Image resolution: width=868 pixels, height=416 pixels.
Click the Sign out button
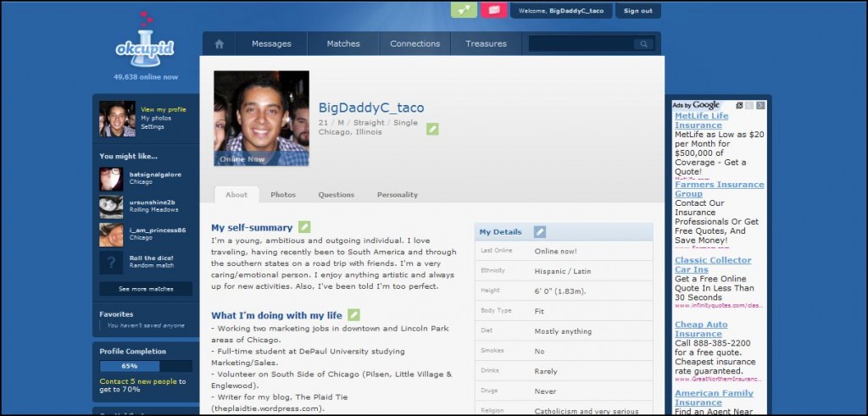(637, 10)
